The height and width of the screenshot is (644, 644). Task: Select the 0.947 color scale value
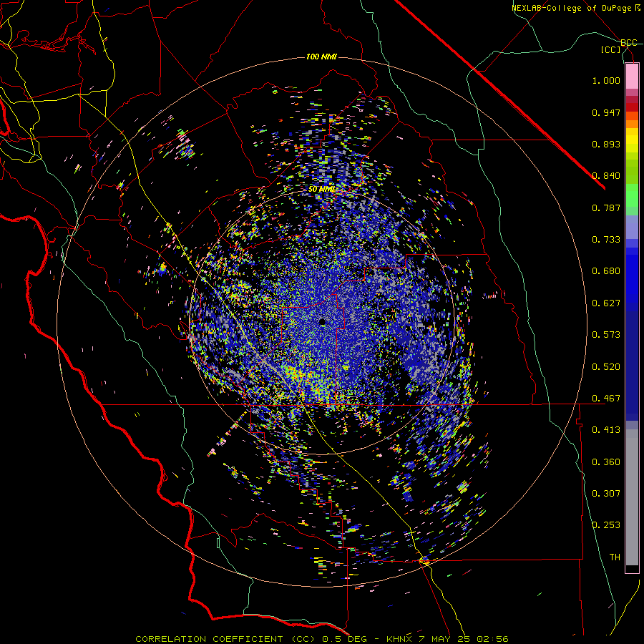[x=606, y=112]
